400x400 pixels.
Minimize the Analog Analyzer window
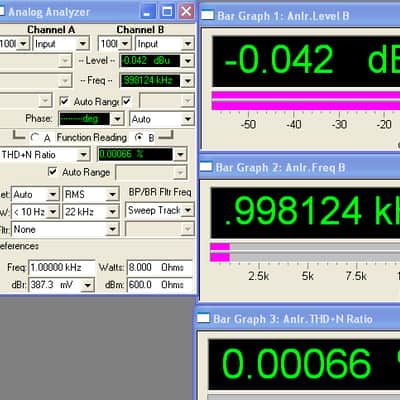147,12
